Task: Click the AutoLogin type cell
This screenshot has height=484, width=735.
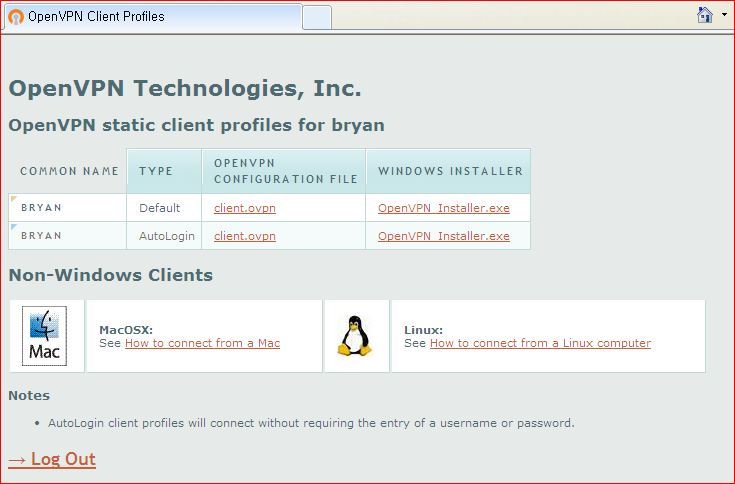Action: (x=166, y=236)
